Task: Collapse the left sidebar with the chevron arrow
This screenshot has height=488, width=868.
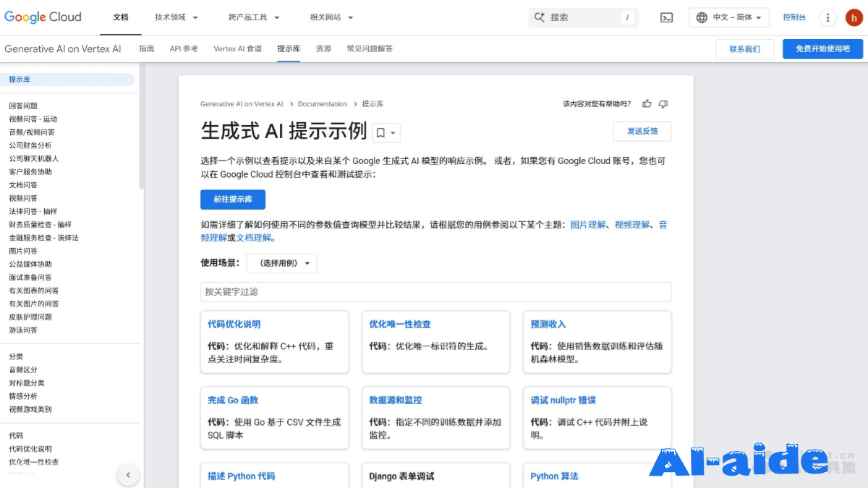Action: [128, 475]
